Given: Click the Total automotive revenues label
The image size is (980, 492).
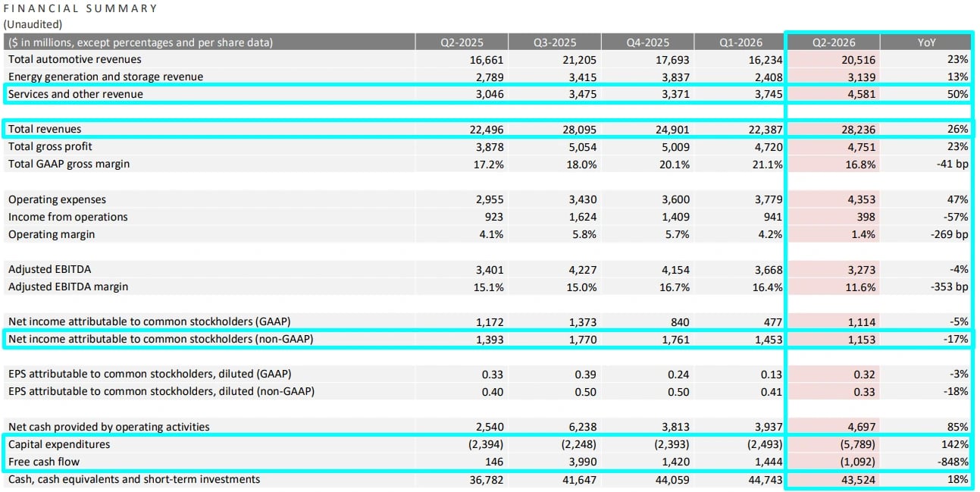Looking at the screenshot, I should (x=75, y=59).
